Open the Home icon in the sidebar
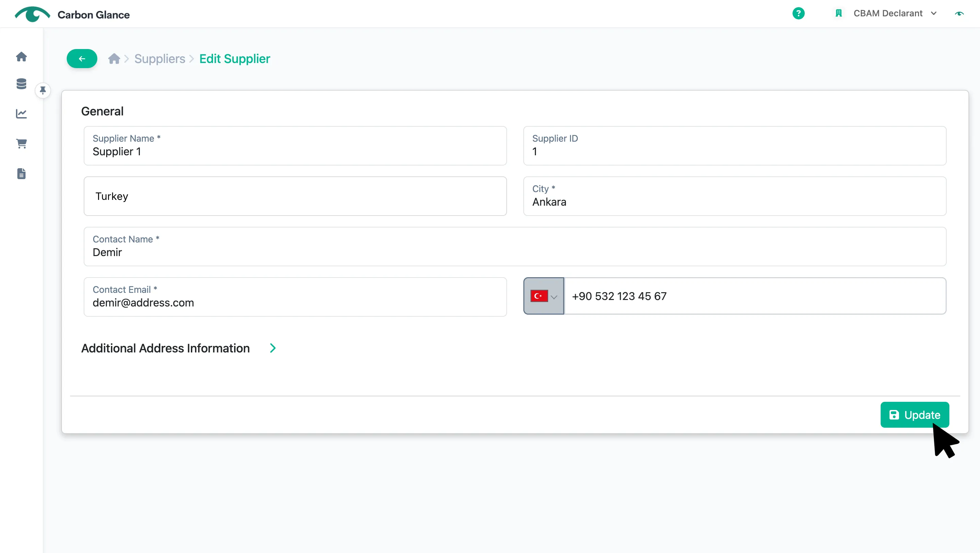980x553 pixels. click(21, 57)
